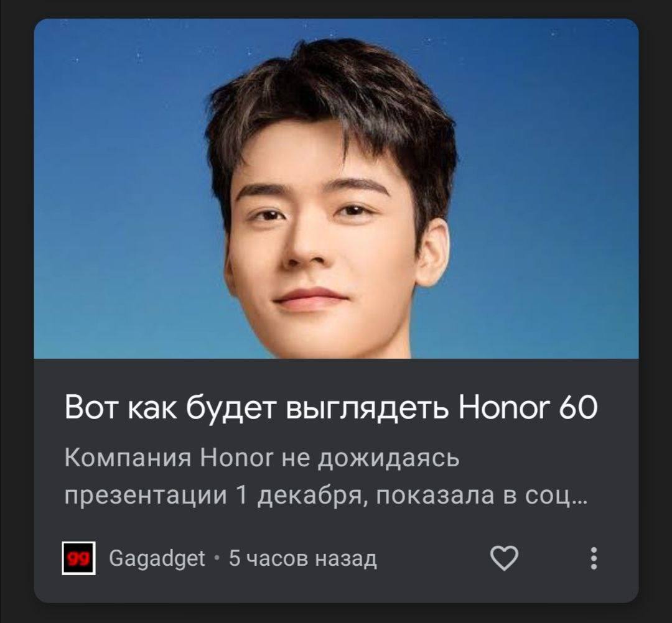
Task: Like the article with the heart icon
Action: 504,558
